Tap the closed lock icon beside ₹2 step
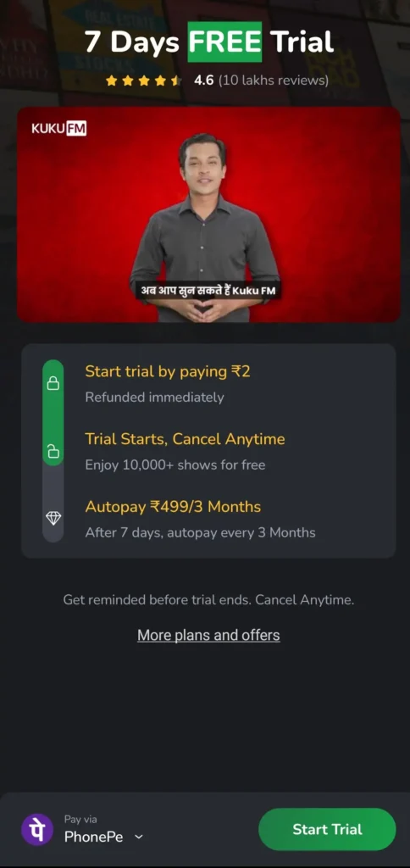The height and width of the screenshot is (868, 410). (x=53, y=383)
